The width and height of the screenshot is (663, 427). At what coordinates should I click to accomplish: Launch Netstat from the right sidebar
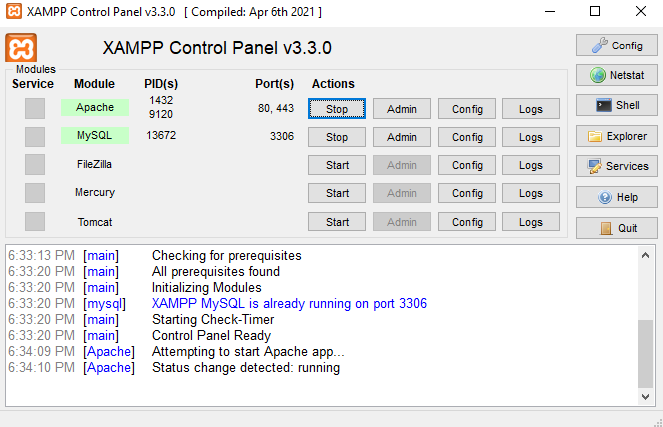point(616,75)
